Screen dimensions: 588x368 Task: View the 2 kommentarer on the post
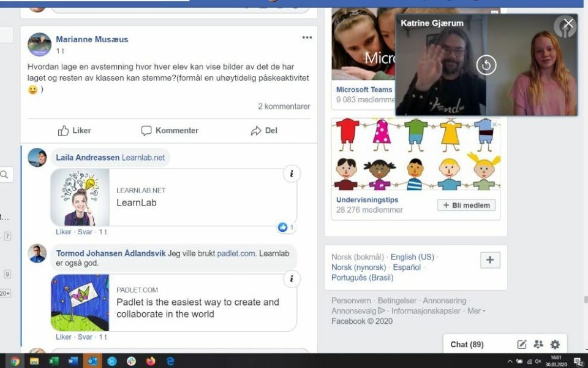[x=284, y=106]
